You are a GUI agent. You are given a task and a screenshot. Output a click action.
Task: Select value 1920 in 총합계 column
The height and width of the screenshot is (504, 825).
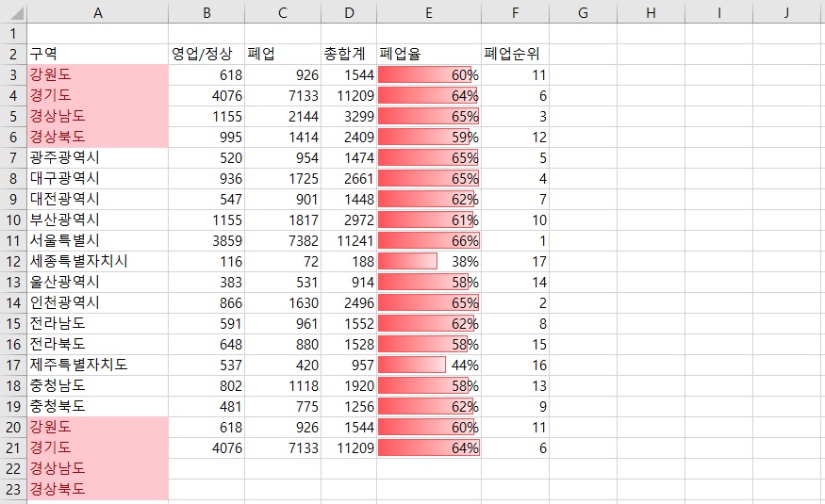pyautogui.click(x=349, y=385)
